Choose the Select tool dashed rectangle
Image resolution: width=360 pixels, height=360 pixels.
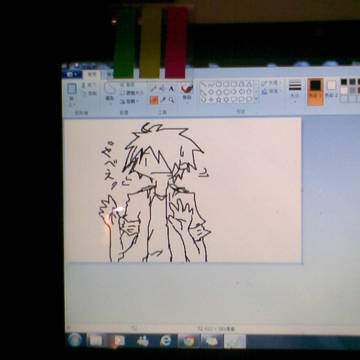pos(109,88)
